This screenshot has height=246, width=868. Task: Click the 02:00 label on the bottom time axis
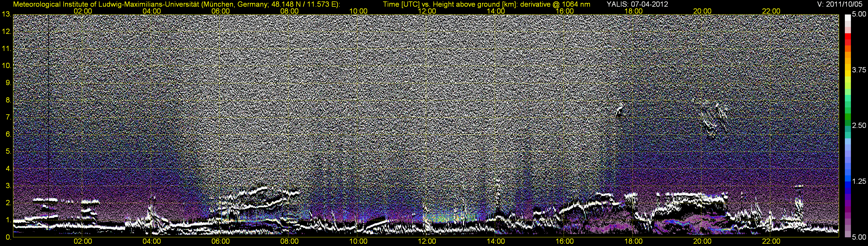coord(83,241)
